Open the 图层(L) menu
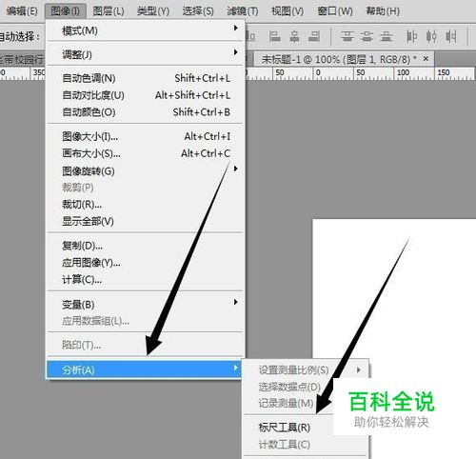 pyautogui.click(x=109, y=11)
